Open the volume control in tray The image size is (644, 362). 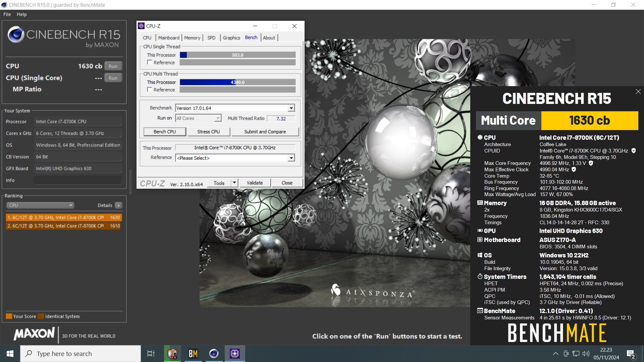pyautogui.click(x=586, y=354)
